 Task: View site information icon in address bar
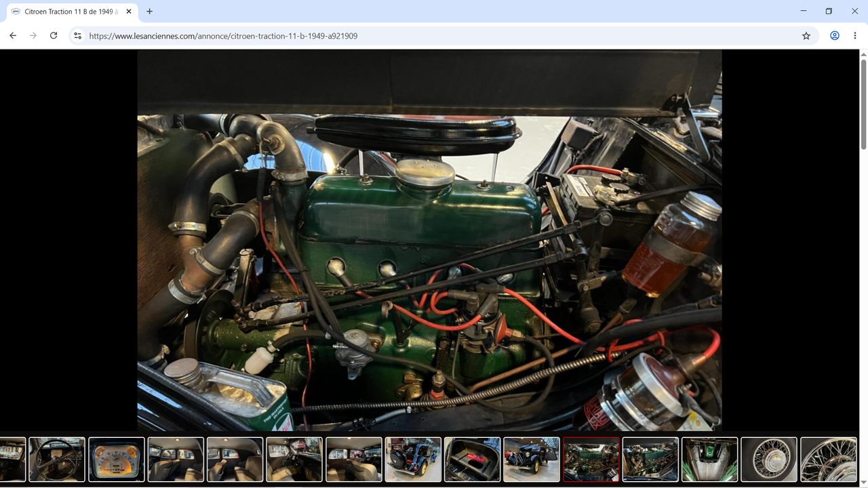[x=78, y=35]
